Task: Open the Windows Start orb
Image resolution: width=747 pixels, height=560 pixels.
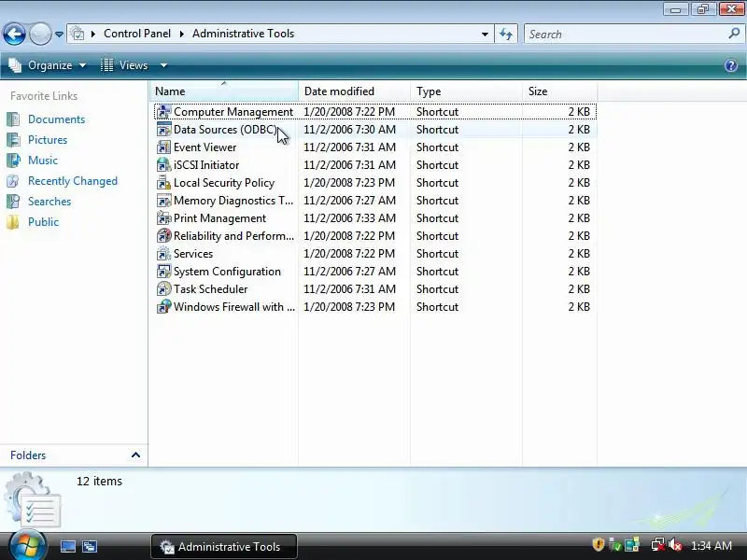Action: [27, 545]
